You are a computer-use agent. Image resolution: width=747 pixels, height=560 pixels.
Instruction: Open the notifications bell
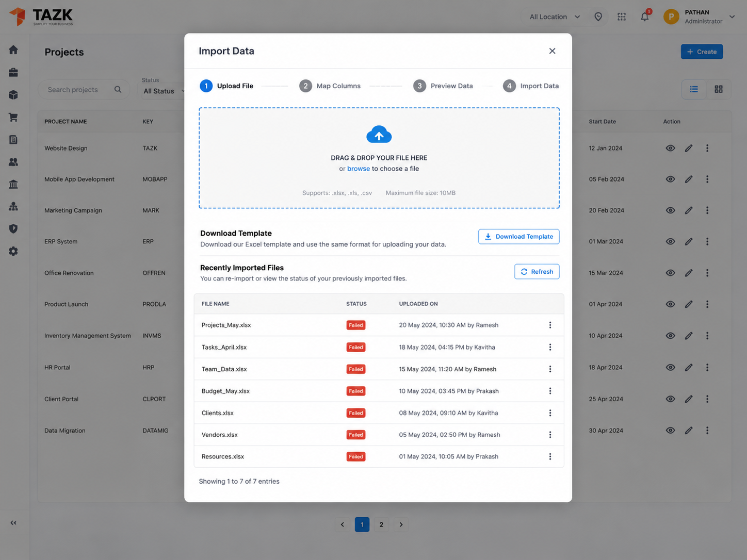[645, 17]
